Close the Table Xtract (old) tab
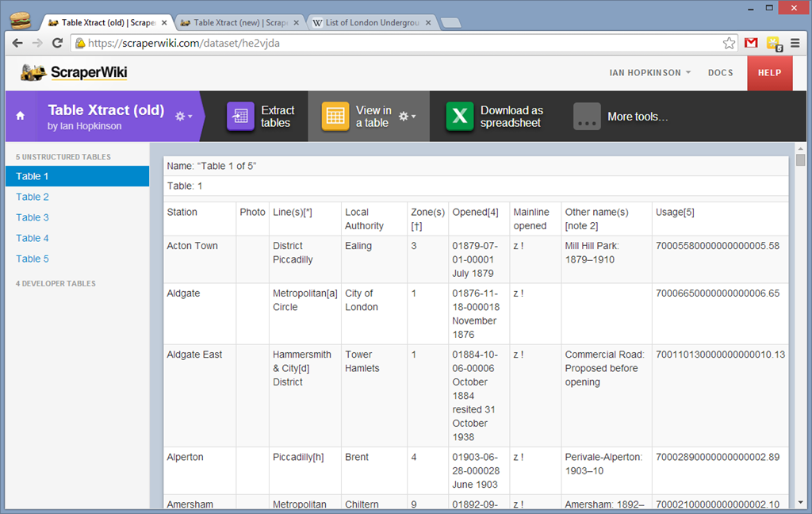The image size is (812, 514). pos(164,23)
